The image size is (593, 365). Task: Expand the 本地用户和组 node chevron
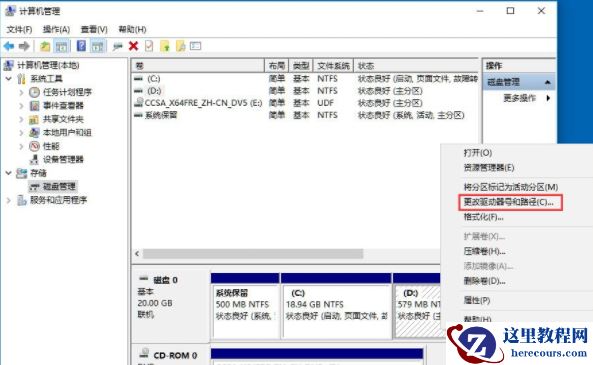pos(21,133)
